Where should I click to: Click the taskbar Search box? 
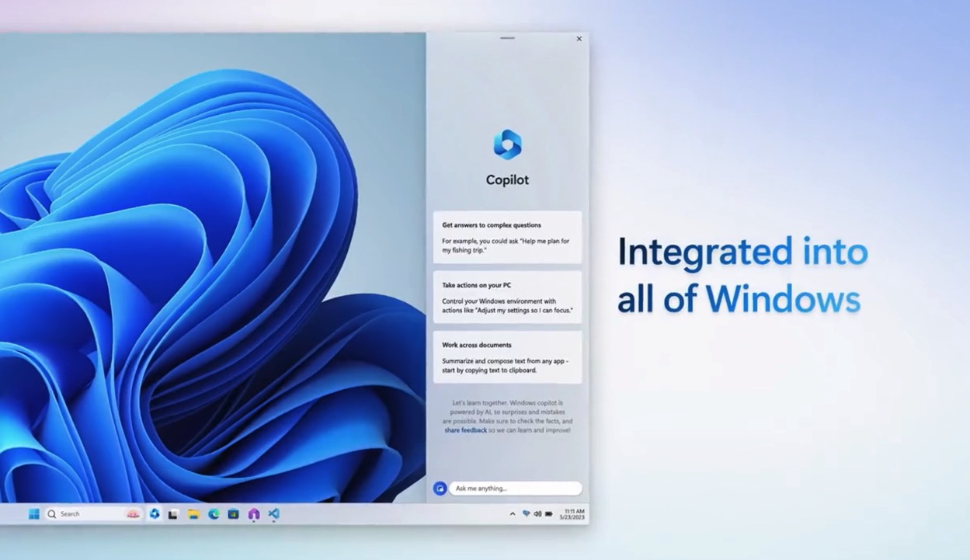(93, 514)
